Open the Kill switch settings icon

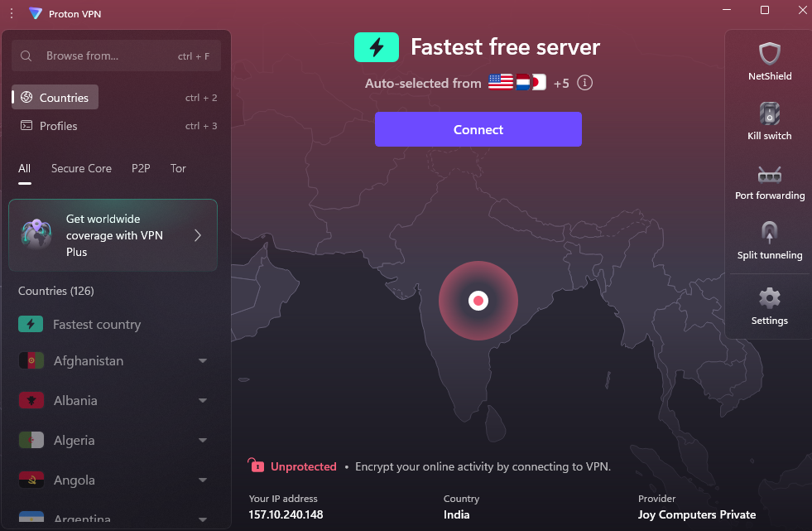tap(770, 114)
